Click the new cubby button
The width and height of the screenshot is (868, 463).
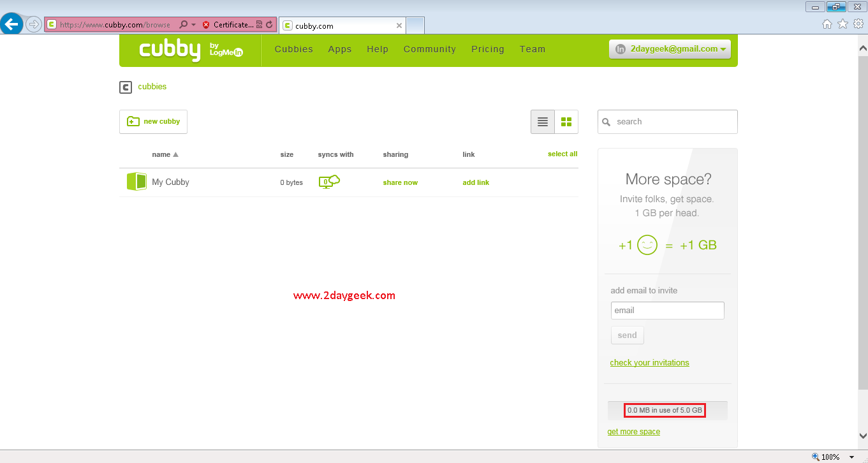pyautogui.click(x=153, y=121)
